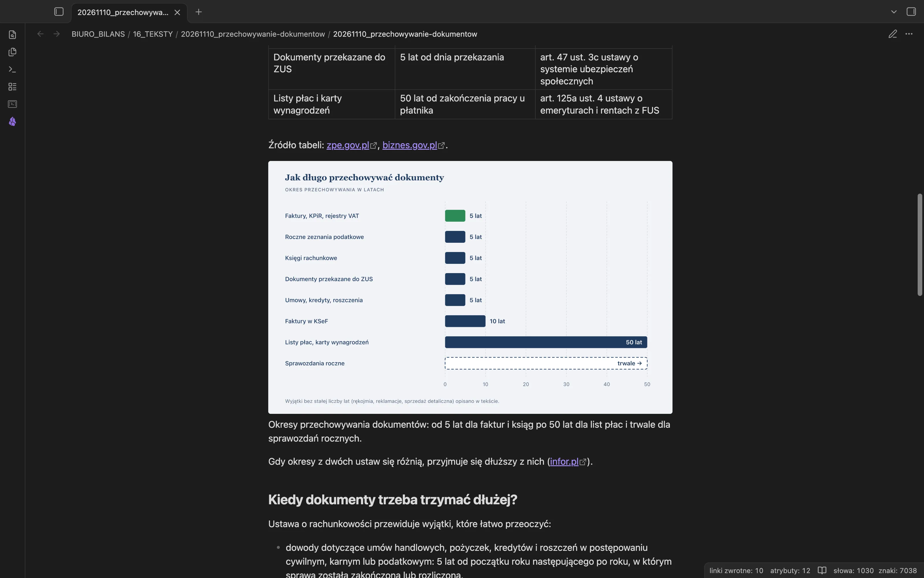Switch to editing mode pencil icon
924x578 pixels.
point(892,34)
